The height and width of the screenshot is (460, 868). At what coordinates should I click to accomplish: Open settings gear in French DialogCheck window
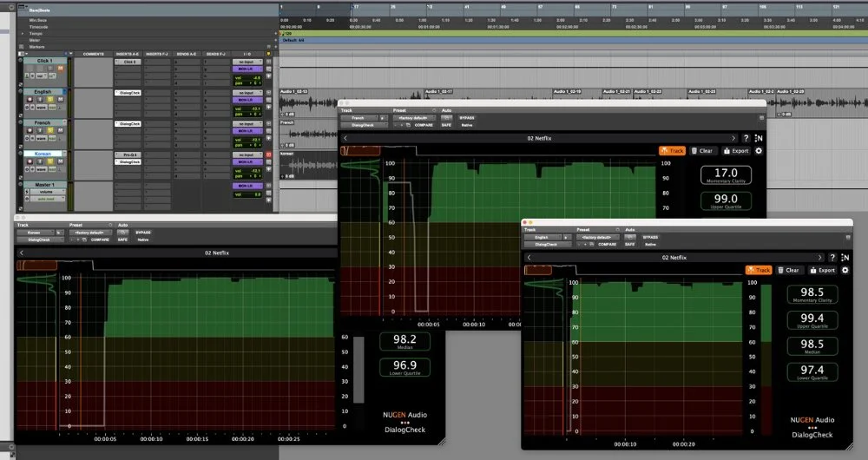pos(759,150)
